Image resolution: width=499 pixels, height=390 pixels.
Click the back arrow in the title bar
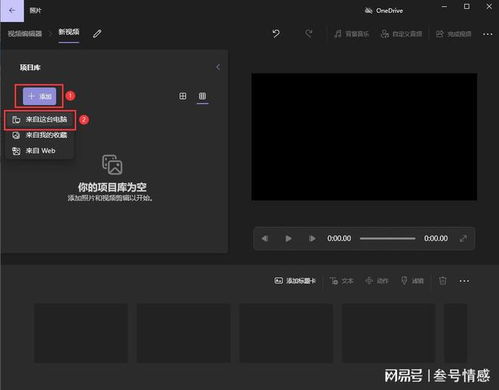point(12,10)
